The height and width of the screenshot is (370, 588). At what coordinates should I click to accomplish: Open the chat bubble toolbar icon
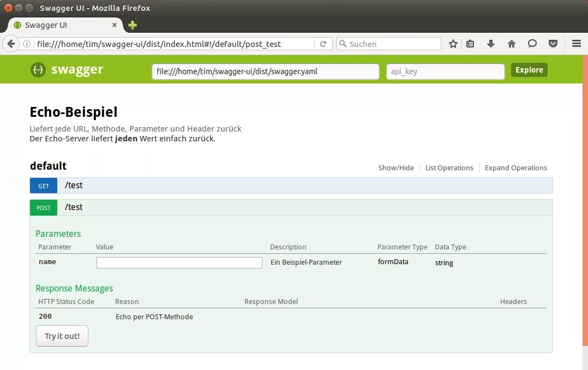coord(532,44)
